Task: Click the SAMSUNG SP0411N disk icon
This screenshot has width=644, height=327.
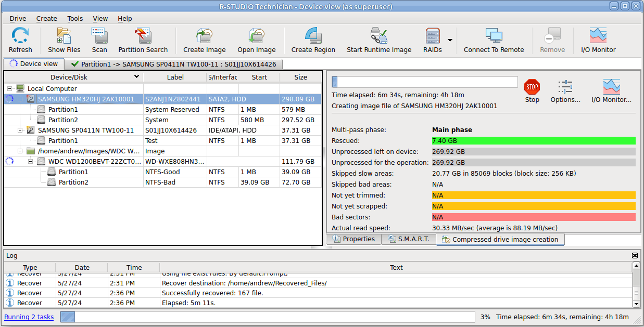Action: click(31, 130)
